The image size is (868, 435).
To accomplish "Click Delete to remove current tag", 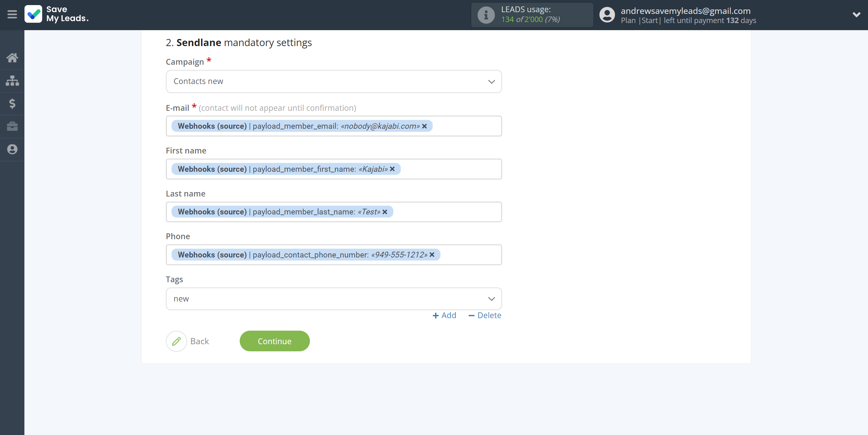I will 484,315.
